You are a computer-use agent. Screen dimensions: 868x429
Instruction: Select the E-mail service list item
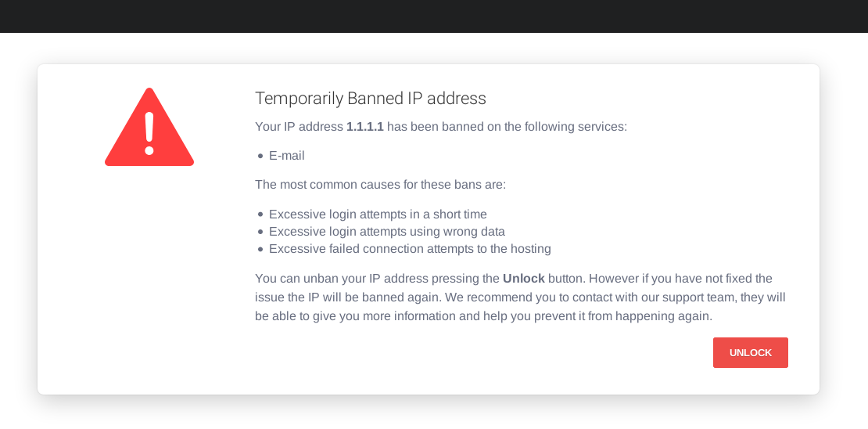[287, 155]
